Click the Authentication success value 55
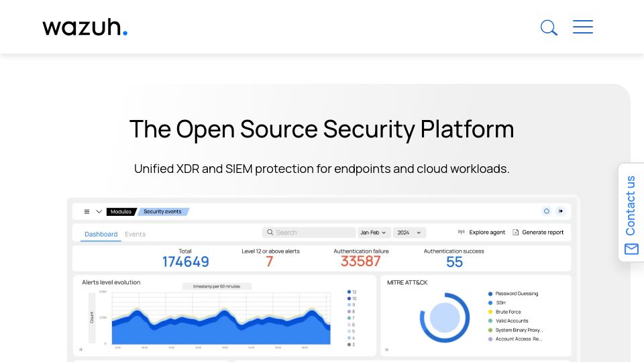 (454, 262)
